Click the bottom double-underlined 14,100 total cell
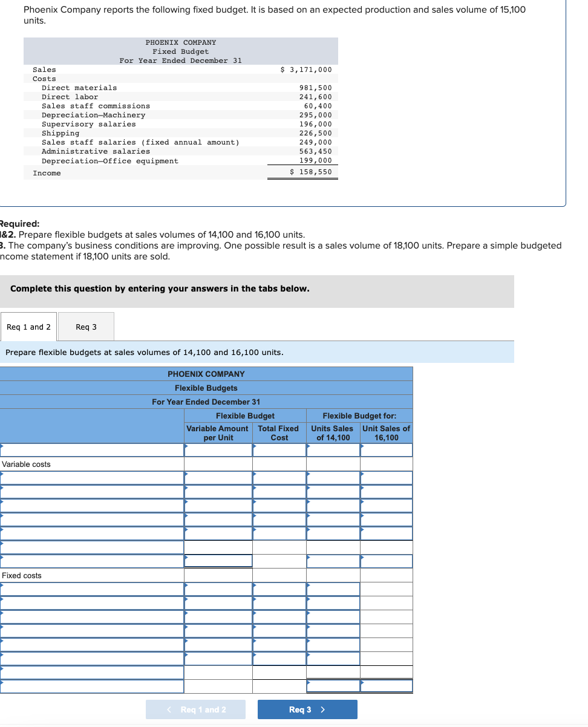 tap(333, 686)
